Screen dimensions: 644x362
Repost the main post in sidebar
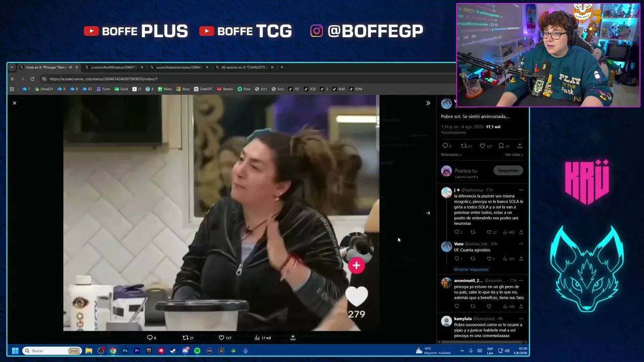464,146
